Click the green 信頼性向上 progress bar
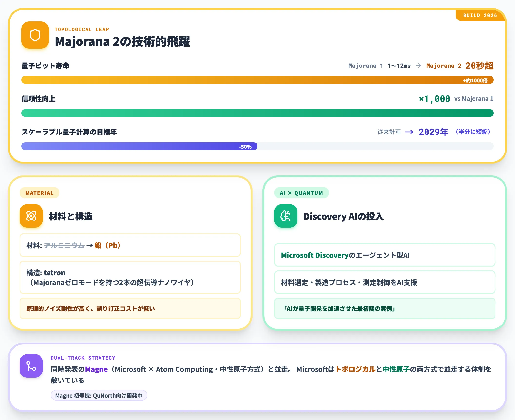This screenshot has width=515, height=420. 257,113
